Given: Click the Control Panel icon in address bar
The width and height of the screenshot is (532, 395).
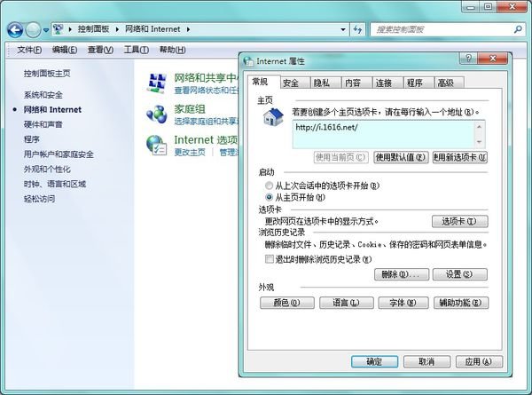Looking at the screenshot, I should point(59,29).
